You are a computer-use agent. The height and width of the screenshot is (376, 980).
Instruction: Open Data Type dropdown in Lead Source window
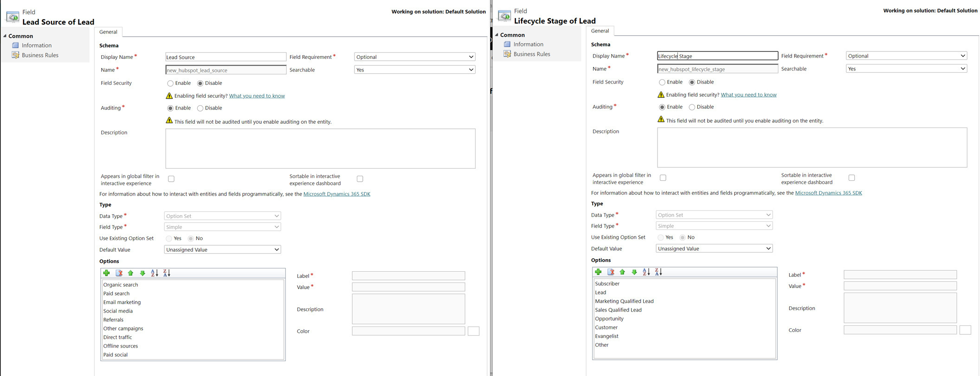tap(223, 216)
